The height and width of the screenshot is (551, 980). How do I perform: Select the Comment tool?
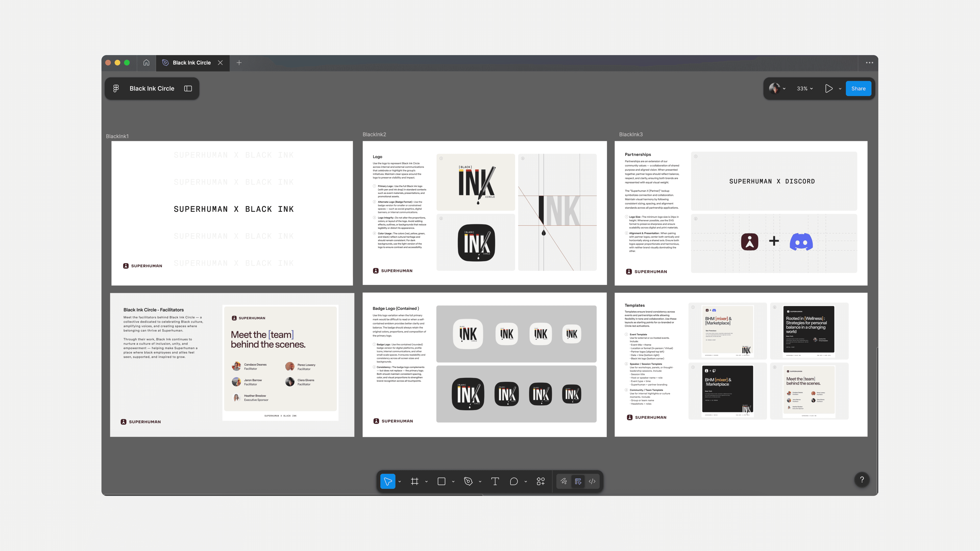coord(514,481)
